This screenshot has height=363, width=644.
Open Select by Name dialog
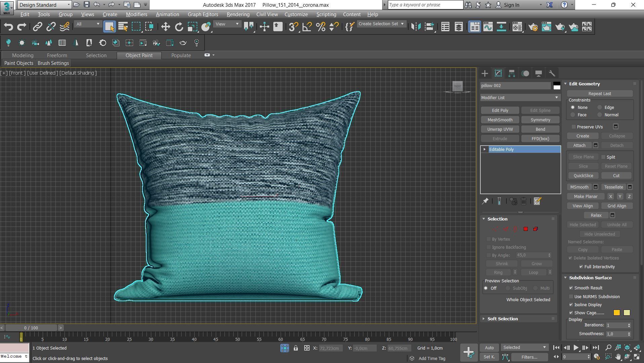[x=123, y=27]
